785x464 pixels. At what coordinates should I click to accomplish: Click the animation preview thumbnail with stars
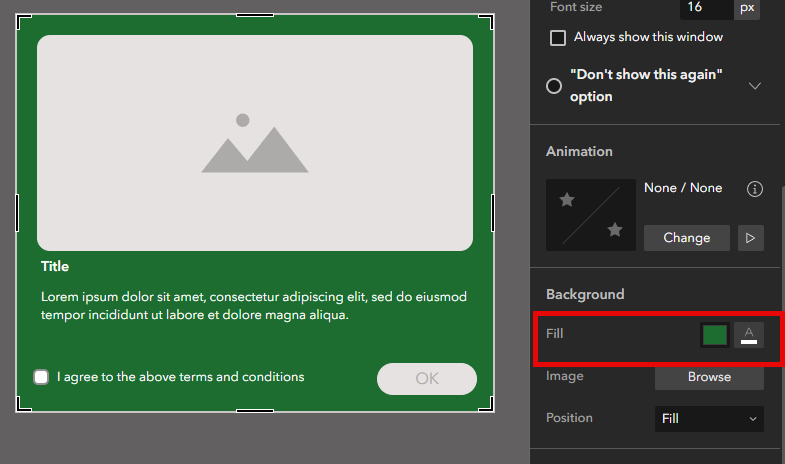pos(591,215)
